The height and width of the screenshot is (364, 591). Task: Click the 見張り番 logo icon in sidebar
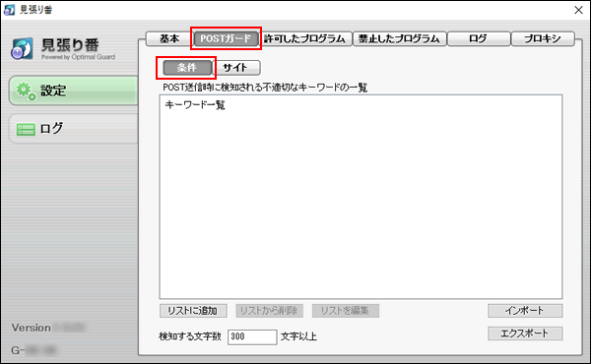coord(22,48)
